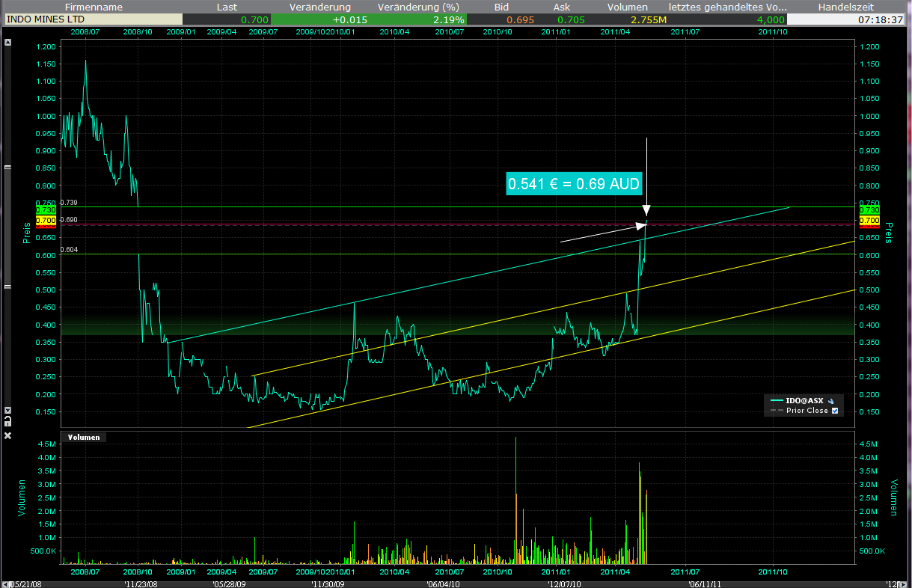Click the Volumen label on the right volume axis

tap(893, 497)
